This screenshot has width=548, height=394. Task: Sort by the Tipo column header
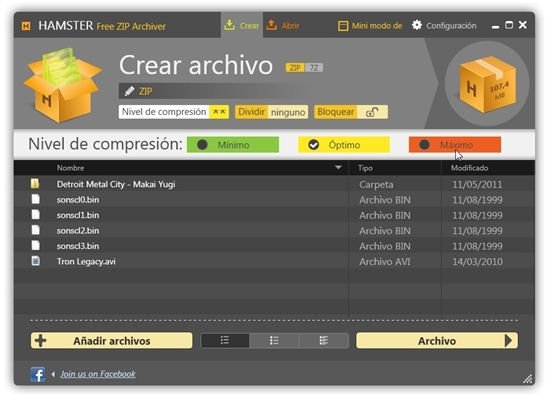pyautogui.click(x=365, y=168)
